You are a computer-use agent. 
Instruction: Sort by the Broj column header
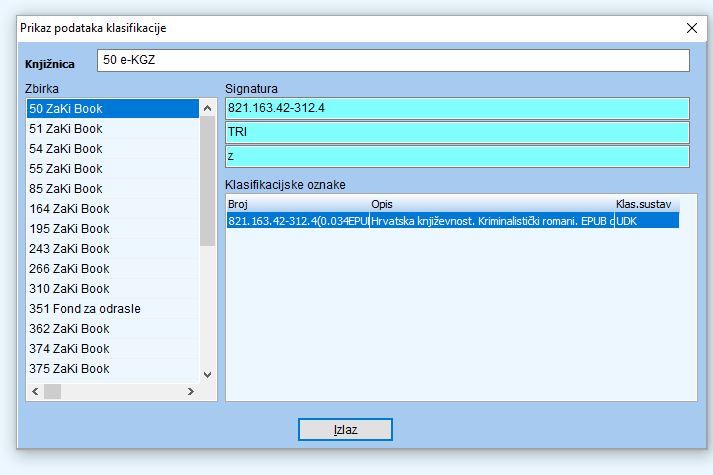tap(297, 204)
